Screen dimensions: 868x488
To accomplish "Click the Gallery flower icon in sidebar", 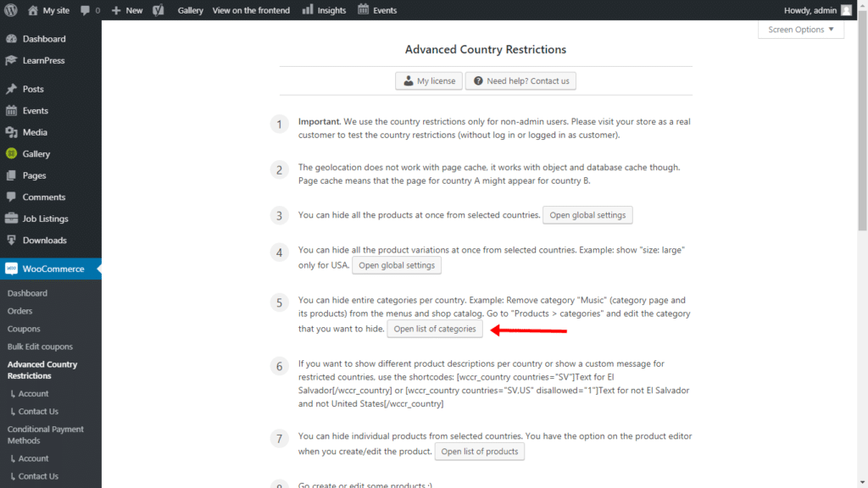I will point(12,153).
